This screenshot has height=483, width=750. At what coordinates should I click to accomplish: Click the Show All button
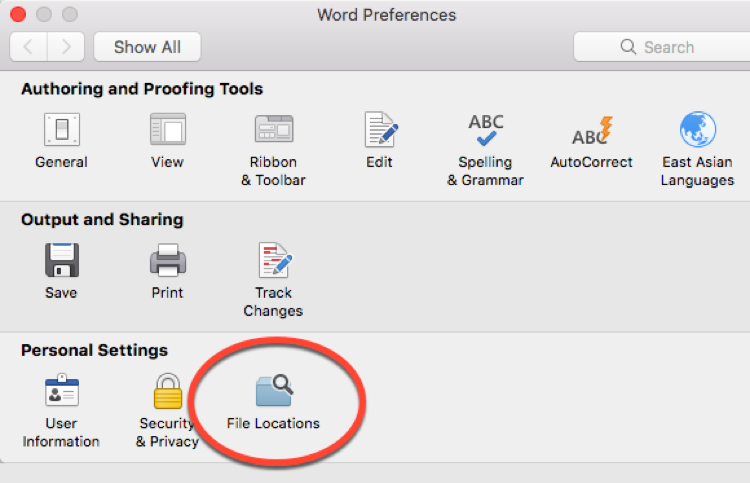pos(147,47)
